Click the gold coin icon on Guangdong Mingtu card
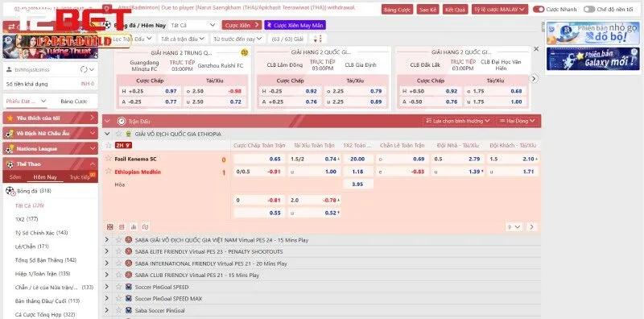The height and width of the screenshot is (319, 644). tap(245, 52)
